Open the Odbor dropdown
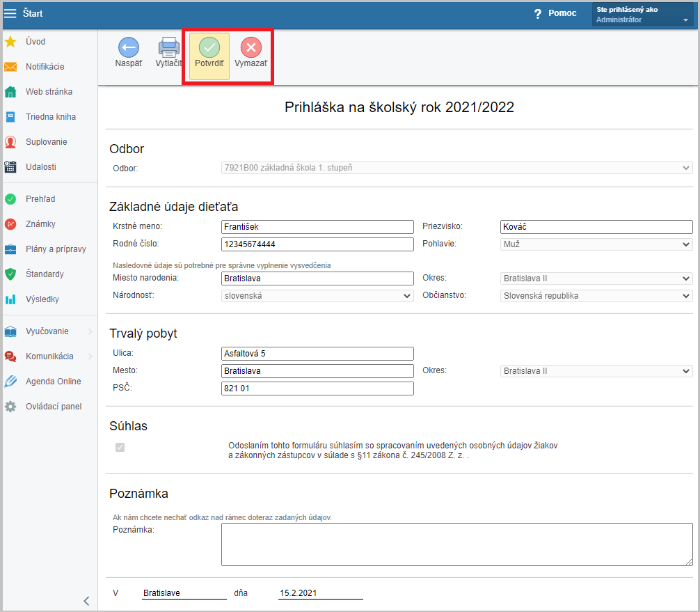This screenshot has width=700, height=612. click(x=456, y=168)
